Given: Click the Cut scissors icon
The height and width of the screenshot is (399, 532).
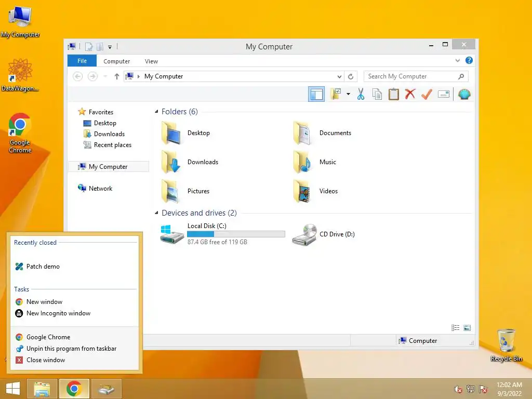Looking at the screenshot, I should [361, 94].
